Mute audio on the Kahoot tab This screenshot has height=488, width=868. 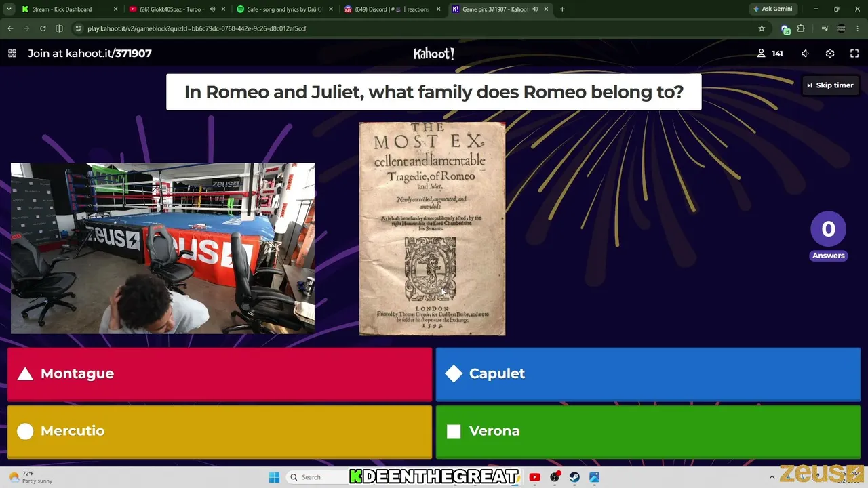535,9
